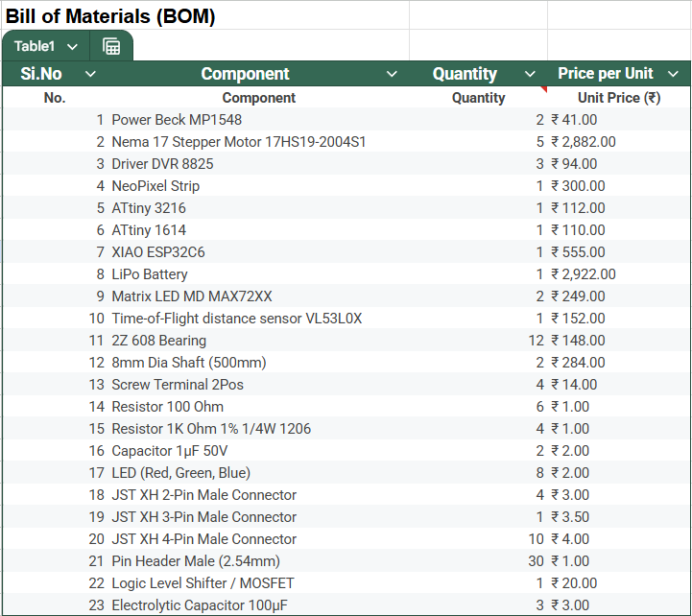This screenshot has width=692, height=616.
Task: Select the Driver DVR 8825 cell
Action: tap(258, 164)
